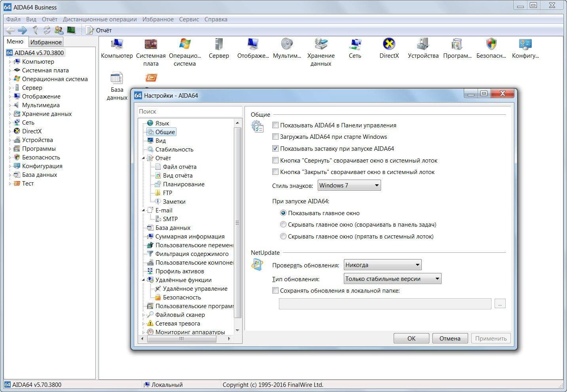
Task: Click the Применить button
Action: pos(491,338)
